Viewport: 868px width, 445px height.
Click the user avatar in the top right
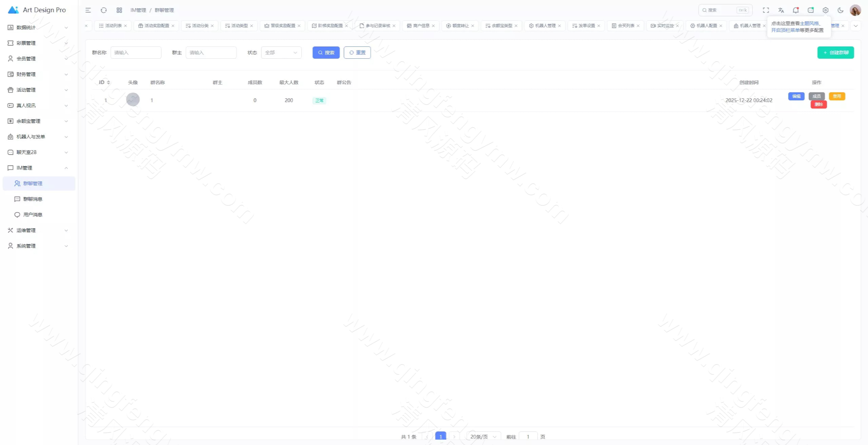[x=855, y=10]
